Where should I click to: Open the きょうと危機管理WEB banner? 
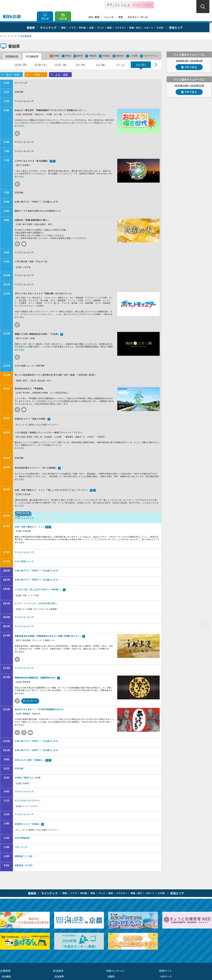pyautogui.click(x=187, y=920)
